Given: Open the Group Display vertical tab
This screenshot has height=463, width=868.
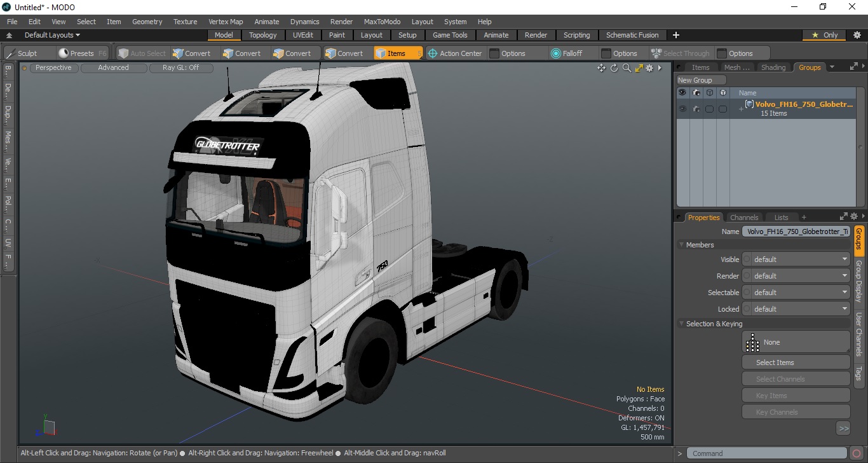Looking at the screenshot, I should tap(859, 281).
